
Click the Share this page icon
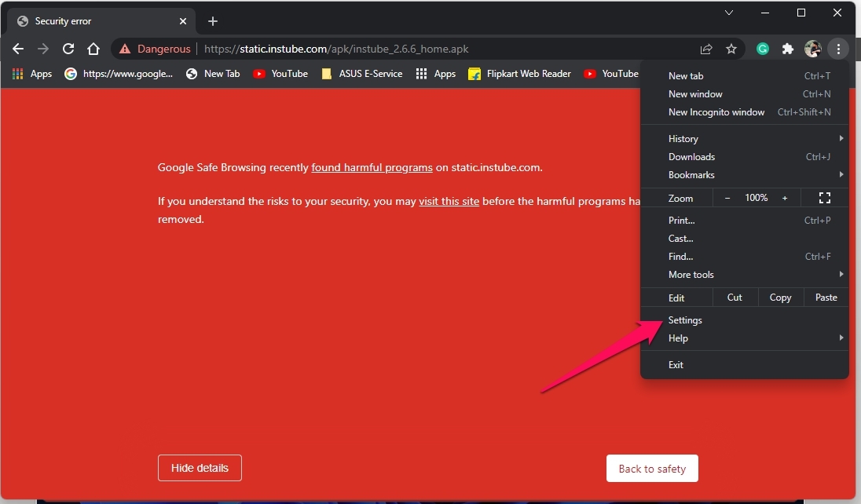pyautogui.click(x=706, y=49)
